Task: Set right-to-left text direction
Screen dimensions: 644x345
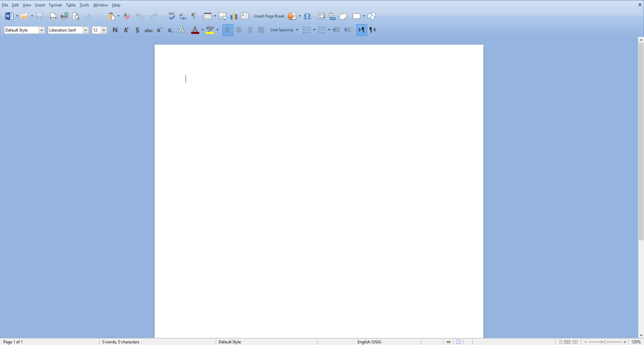Action: [372, 30]
